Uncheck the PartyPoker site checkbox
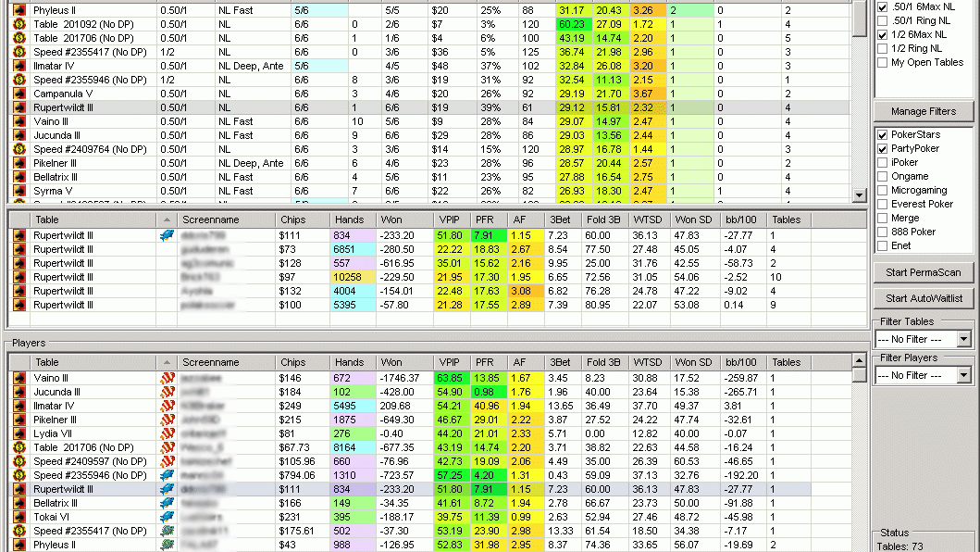The image size is (980, 552). [x=883, y=149]
